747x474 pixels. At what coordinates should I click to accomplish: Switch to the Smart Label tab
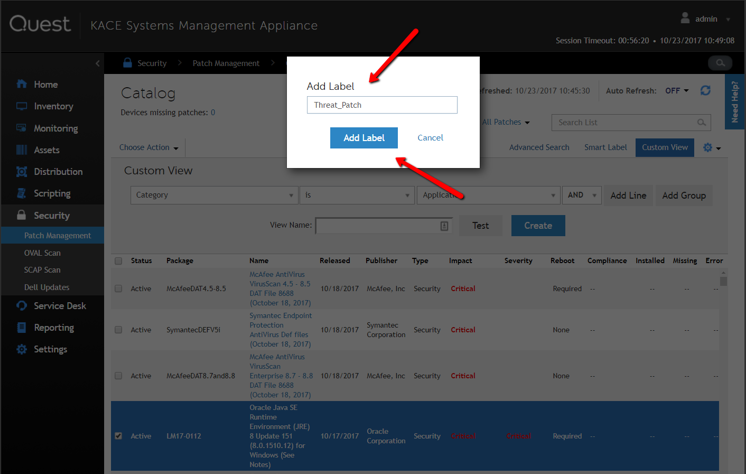(603, 148)
